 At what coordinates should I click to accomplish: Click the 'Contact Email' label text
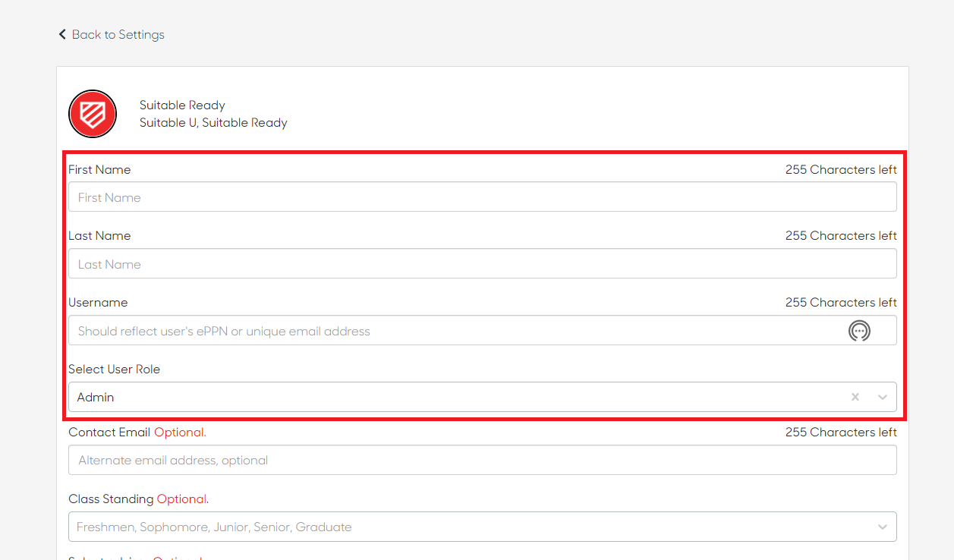click(x=109, y=433)
